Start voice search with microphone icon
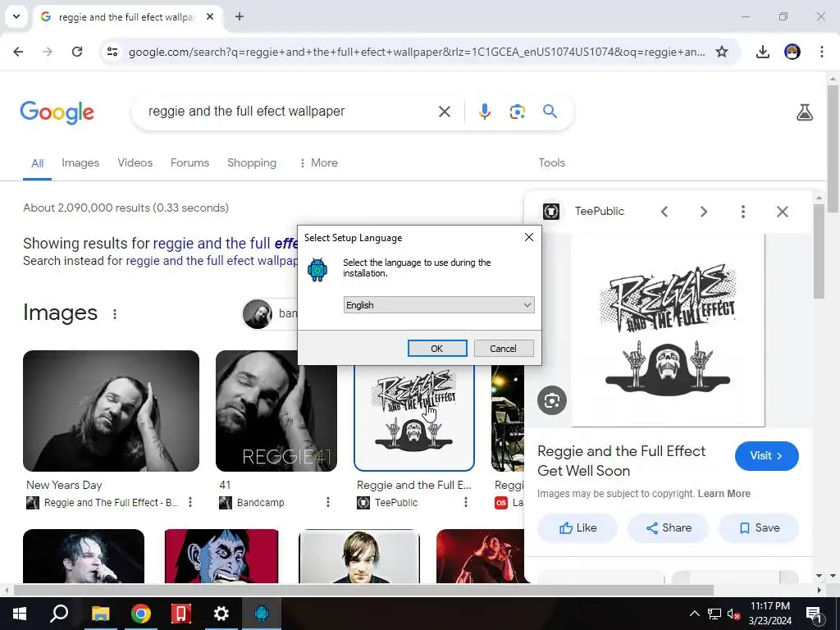The height and width of the screenshot is (630, 840). click(x=484, y=112)
